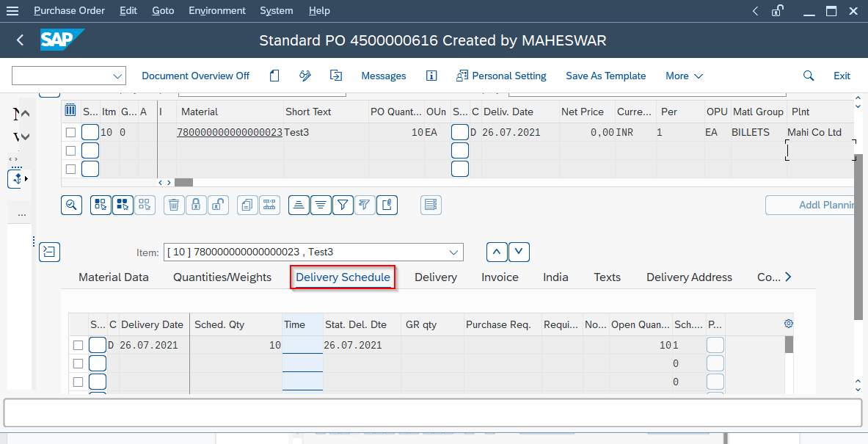
Task: Open the Help info icon
Action: 431,76
